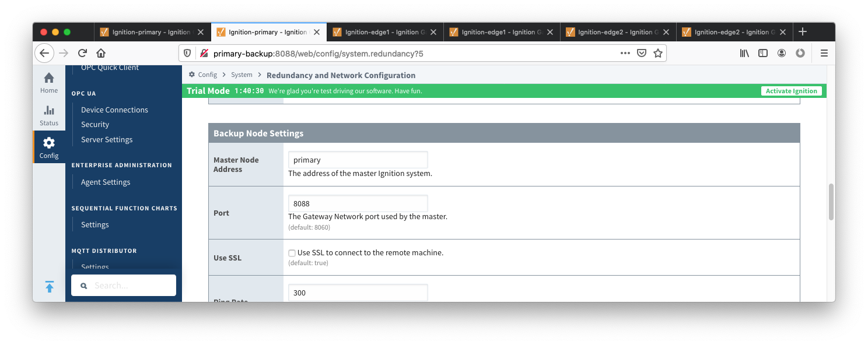Image resolution: width=868 pixels, height=345 pixels.
Task: Click the insecure connection lock icon
Action: tap(204, 53)
